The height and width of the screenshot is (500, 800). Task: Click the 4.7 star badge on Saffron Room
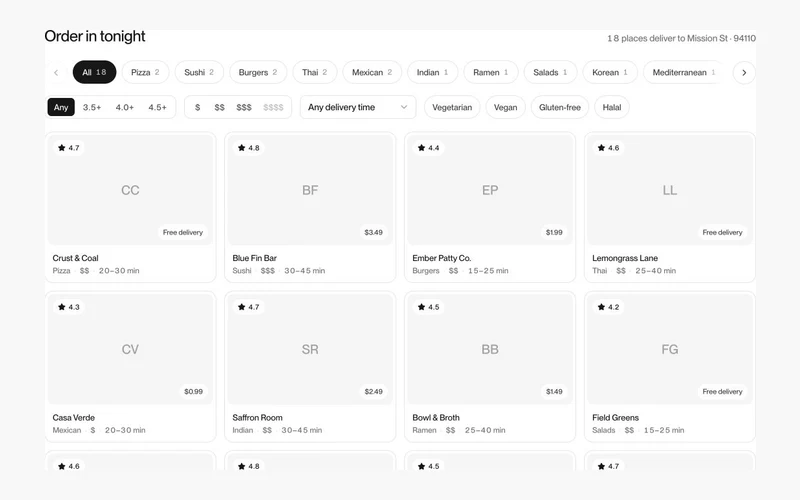249,307
